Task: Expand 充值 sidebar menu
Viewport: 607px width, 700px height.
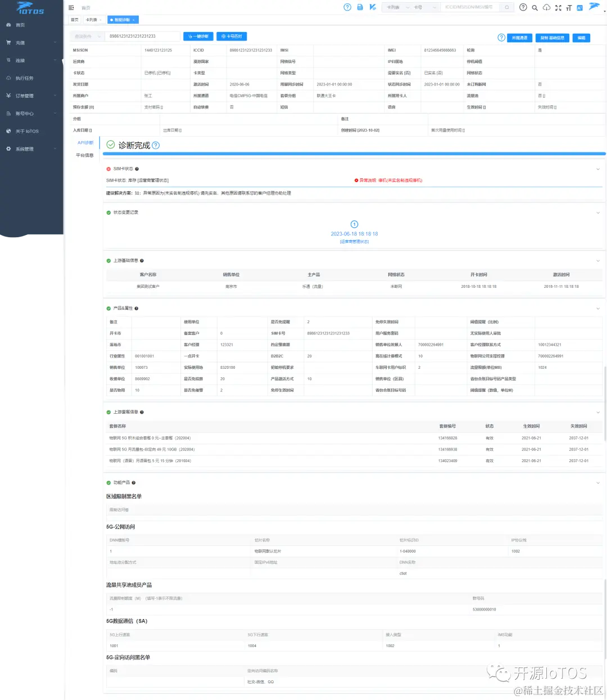Action: [x=31, y=43]
